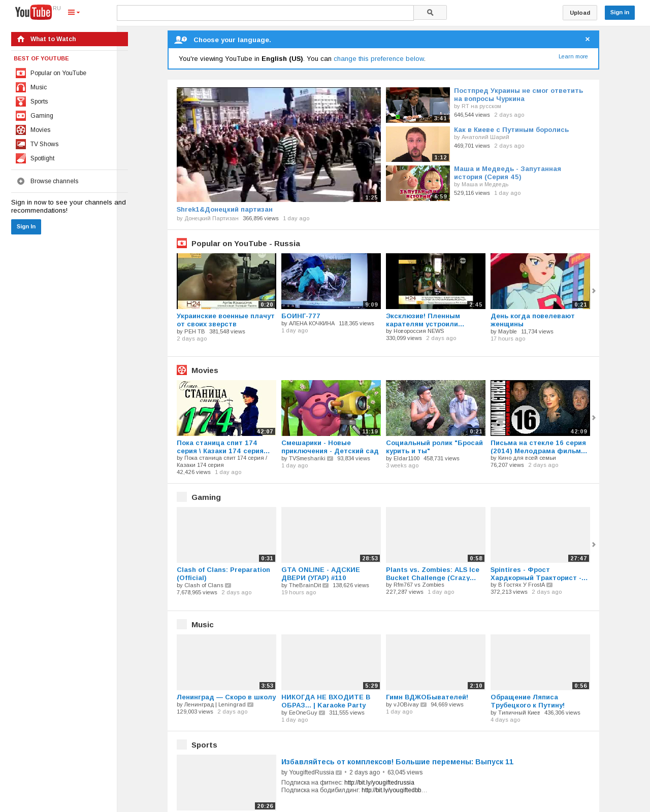
Task: Open Gaming in sidebar menu
Action: click(x=42, y=116)
